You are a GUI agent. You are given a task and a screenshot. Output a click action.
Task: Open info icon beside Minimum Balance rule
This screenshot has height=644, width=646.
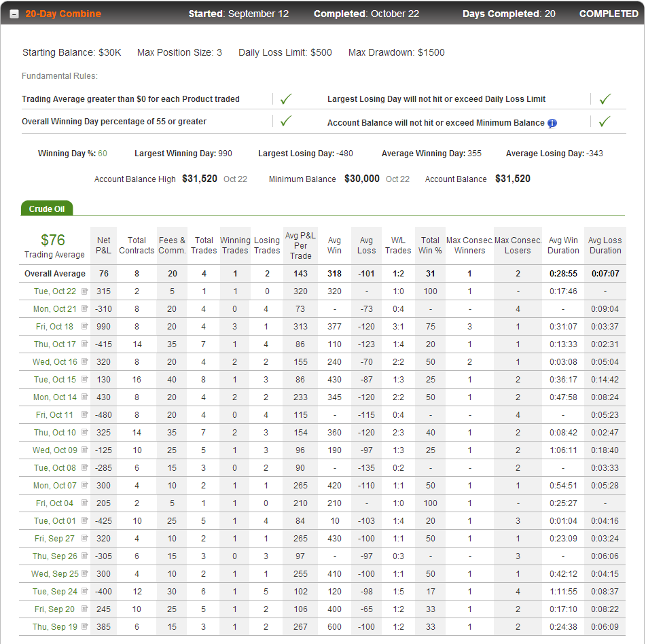(552, 123)
